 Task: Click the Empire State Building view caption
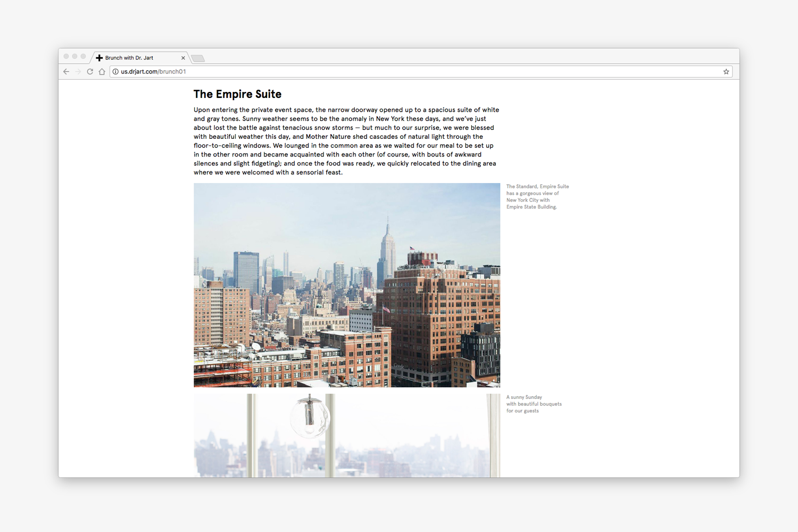(537, 197)
